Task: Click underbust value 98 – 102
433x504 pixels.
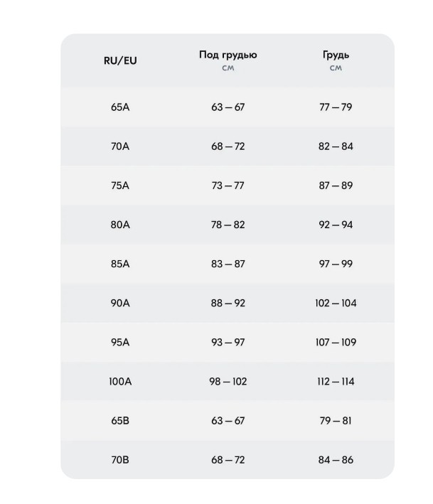Action: (x=228, y=382)
